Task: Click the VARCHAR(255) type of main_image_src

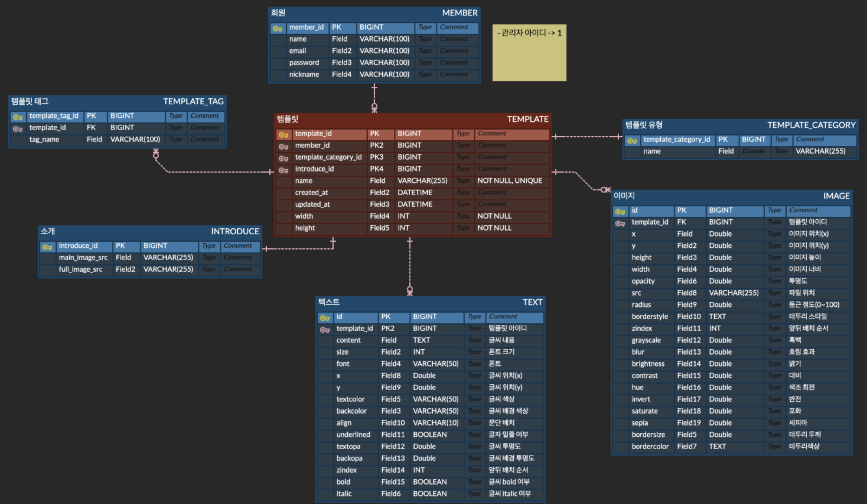Action: click(x=168, y=258)
